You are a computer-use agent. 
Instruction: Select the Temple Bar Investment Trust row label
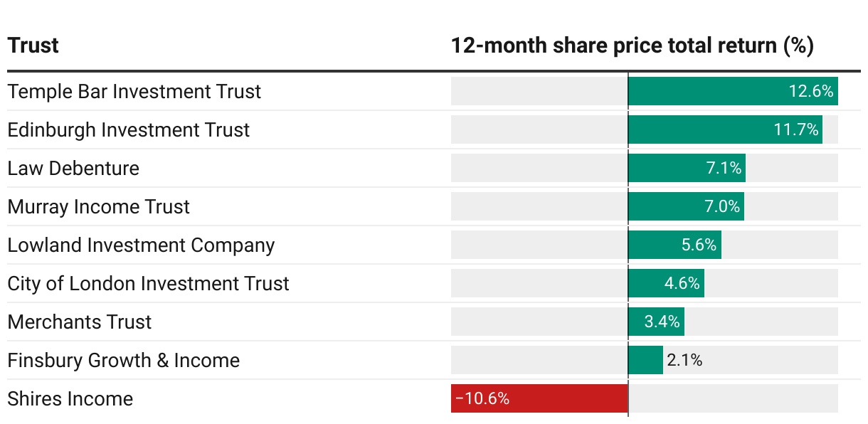coord(134,92)
